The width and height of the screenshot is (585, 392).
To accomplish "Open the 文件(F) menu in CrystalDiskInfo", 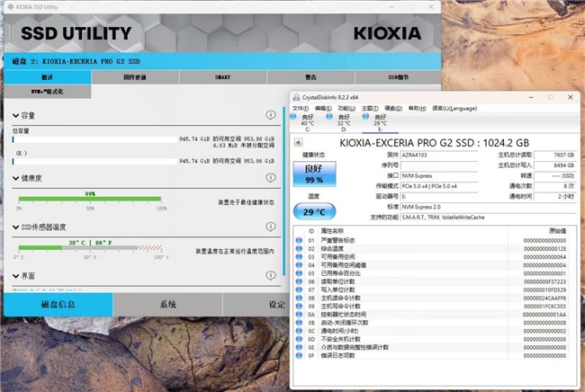I will (301, 109).
